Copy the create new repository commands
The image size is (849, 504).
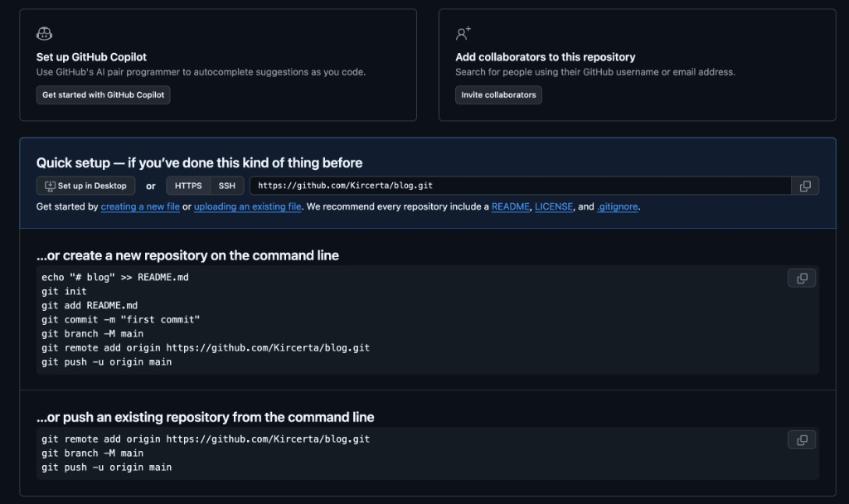pos(801,279)
